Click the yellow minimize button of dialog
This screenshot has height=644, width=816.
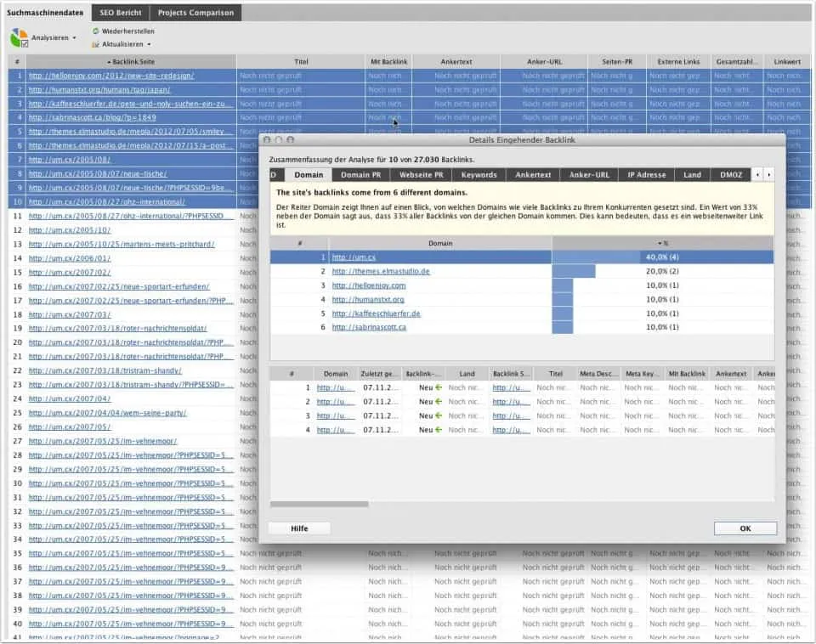[278, 139]
